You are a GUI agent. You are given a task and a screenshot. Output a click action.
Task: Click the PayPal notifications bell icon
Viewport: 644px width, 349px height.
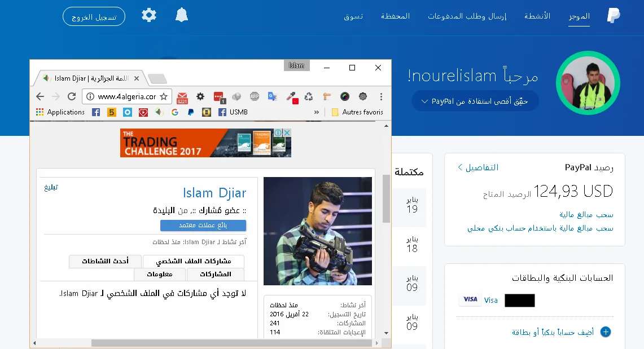pos(181,15)
